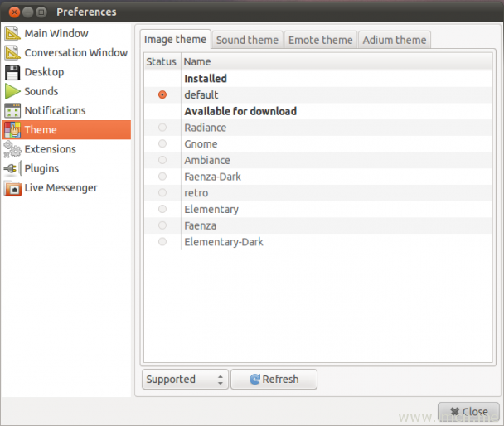Go to the Desktop preferences section

pos(66,72)
